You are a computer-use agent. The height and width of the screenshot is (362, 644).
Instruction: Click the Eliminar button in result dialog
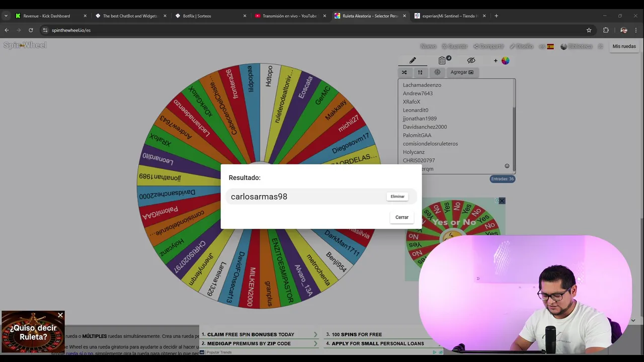397,197
